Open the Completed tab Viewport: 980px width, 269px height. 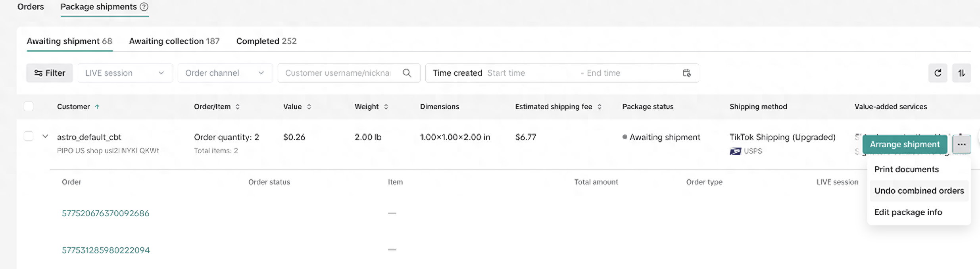(x=266, y=41)
